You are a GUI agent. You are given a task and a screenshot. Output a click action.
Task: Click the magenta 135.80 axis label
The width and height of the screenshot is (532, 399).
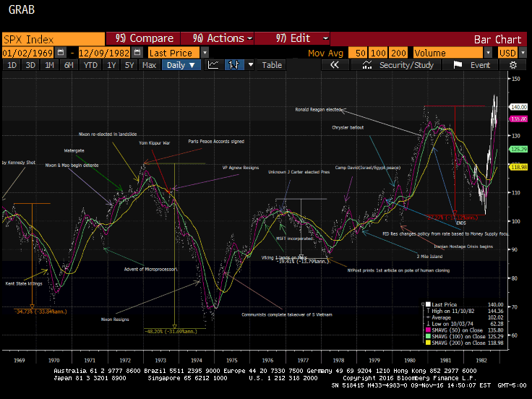[519, 119]
